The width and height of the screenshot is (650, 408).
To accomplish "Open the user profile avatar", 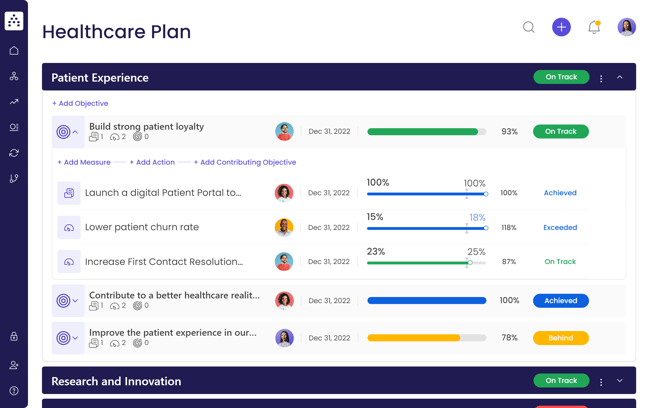I will tap(626, 28).
